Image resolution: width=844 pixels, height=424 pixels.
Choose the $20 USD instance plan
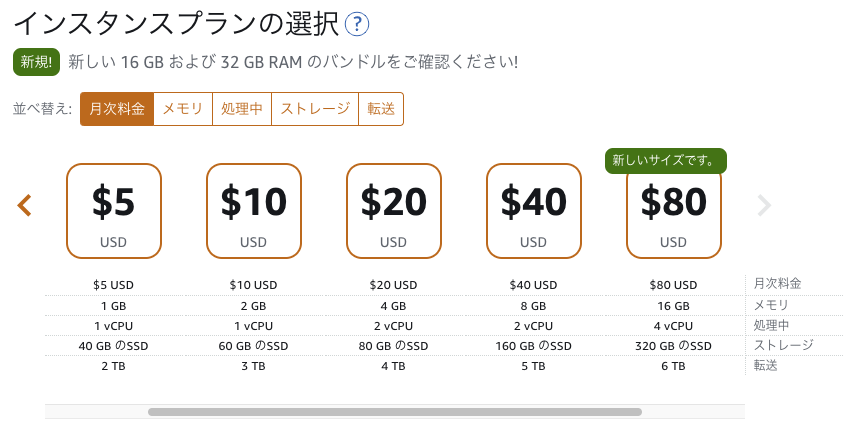click(394, 211)
